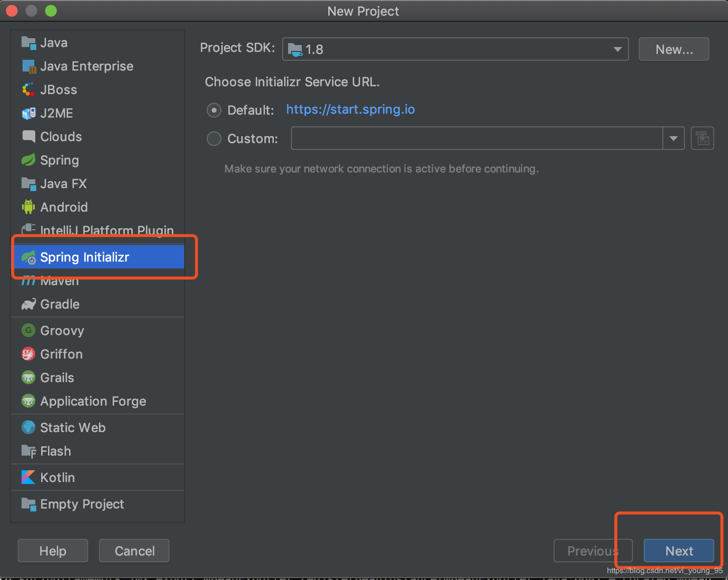This screenshot has height=580, width=728.
Task: Click the green zoom window button
Action: pyautogui.click(x=51, y=11)
